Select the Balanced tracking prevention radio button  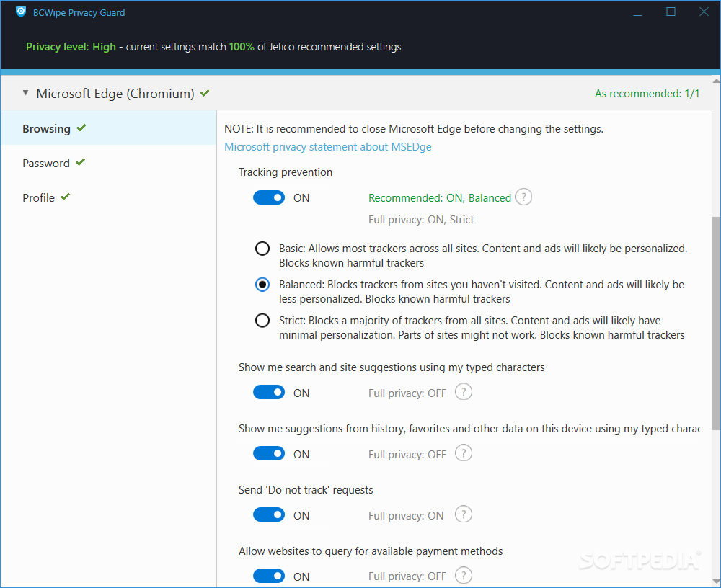262,285
